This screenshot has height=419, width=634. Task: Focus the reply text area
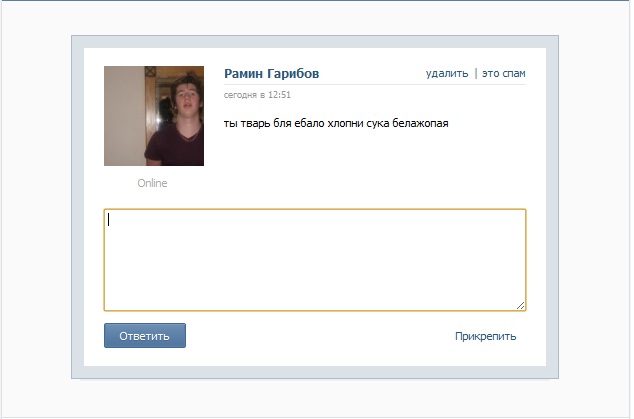click(x=315, y=260)
